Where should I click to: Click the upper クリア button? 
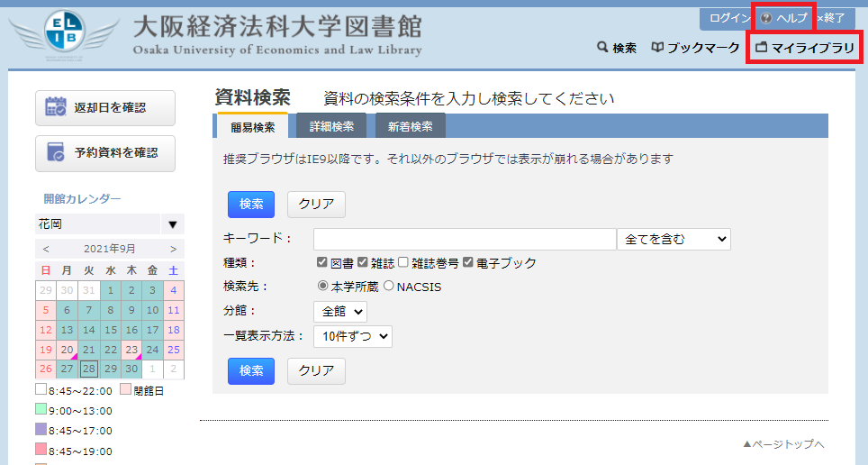(x=316, y=204)
